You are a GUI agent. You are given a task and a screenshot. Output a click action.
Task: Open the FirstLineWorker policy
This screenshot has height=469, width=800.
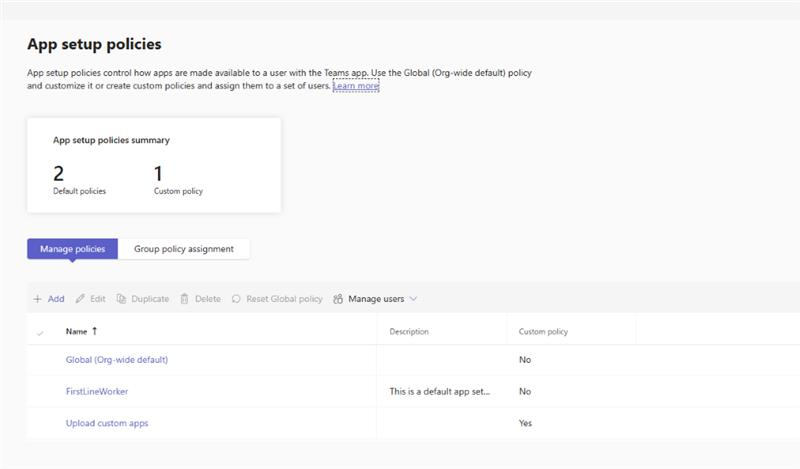pyautogui.click(x=97, y=391)
